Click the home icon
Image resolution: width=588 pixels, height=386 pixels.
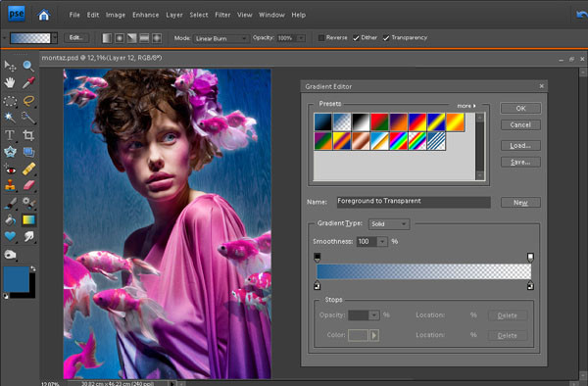click(x=44, y=15)
